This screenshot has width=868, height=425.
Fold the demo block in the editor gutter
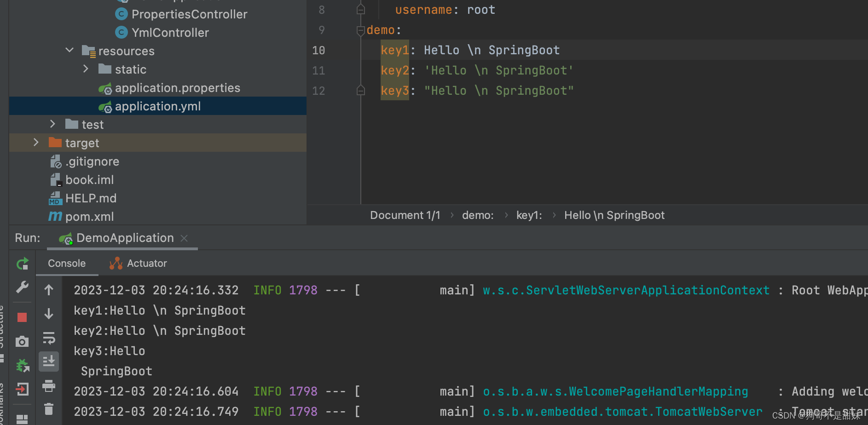coord(361,30)
